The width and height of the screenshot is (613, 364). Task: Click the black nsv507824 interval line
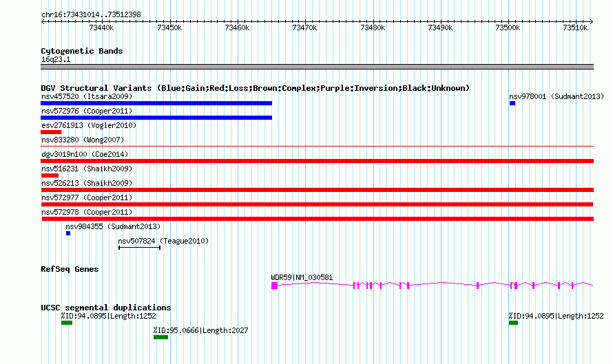tap(140, 248)
